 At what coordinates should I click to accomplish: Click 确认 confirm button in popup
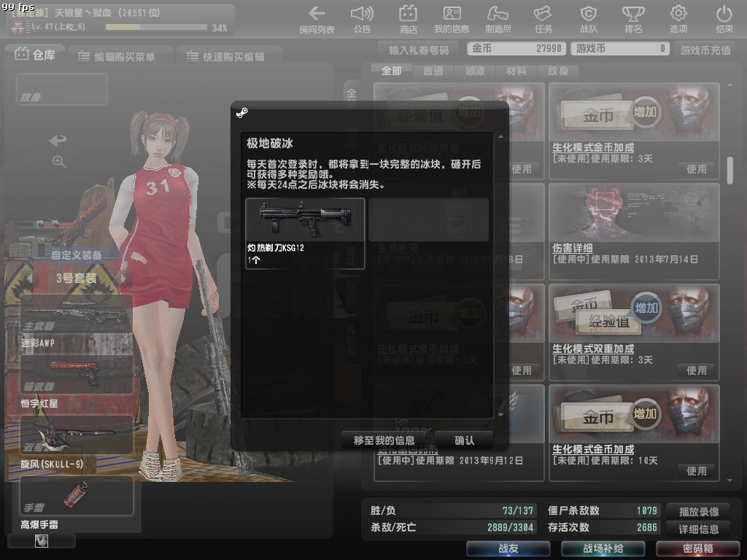coord(464,440)
